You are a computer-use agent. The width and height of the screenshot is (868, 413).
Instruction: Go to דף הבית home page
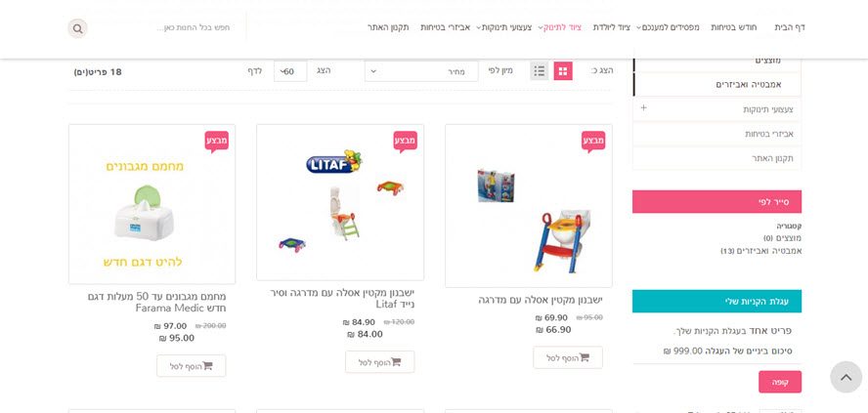tap(790, 27)
